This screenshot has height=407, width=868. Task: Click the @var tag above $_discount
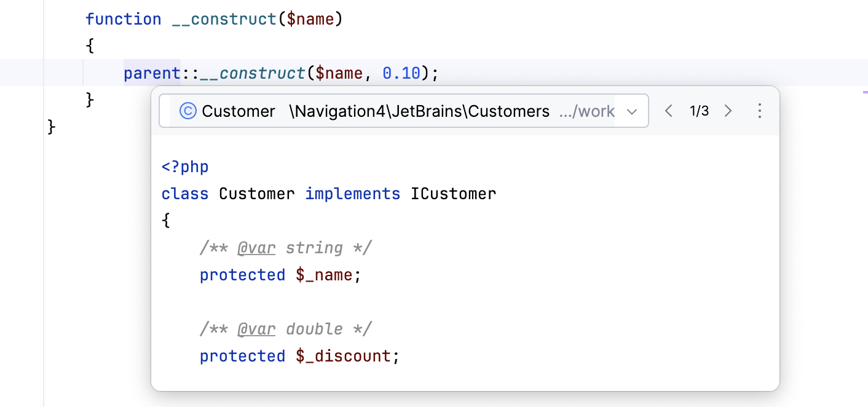coord(256,329)
